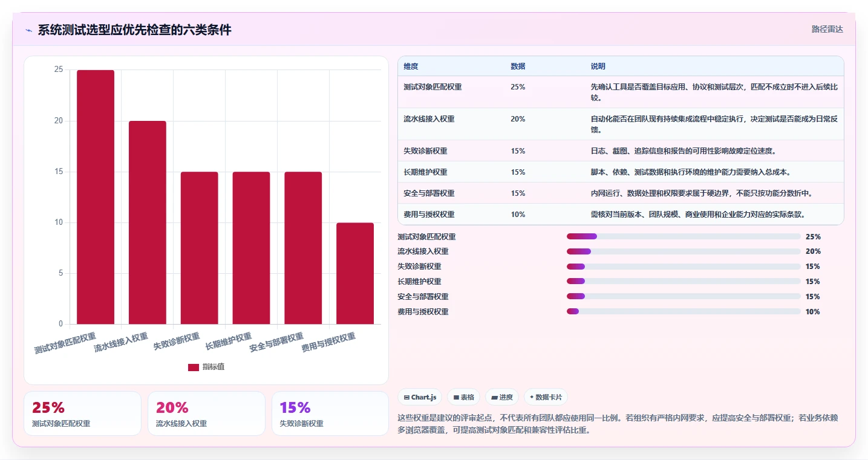868x460 pixels.
Task: Click the 流水线接入权重 progress bar
Action: click(684, 251)
